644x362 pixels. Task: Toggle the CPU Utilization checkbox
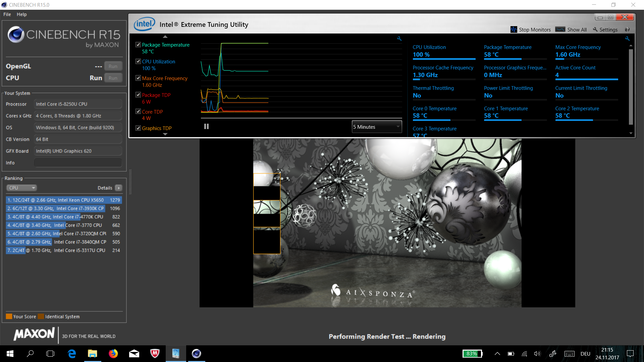(138, 61)
